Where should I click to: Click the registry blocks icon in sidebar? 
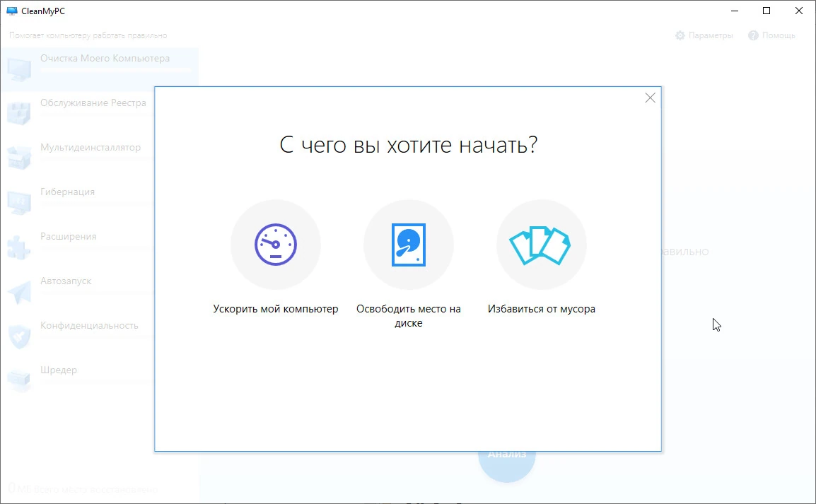19,114
